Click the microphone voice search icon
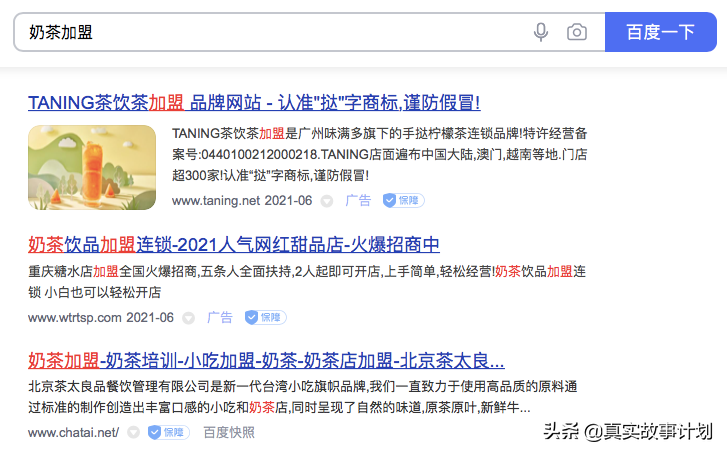This screenshot has width=727, height=454. pyautogui.click(x=541, y=32)
